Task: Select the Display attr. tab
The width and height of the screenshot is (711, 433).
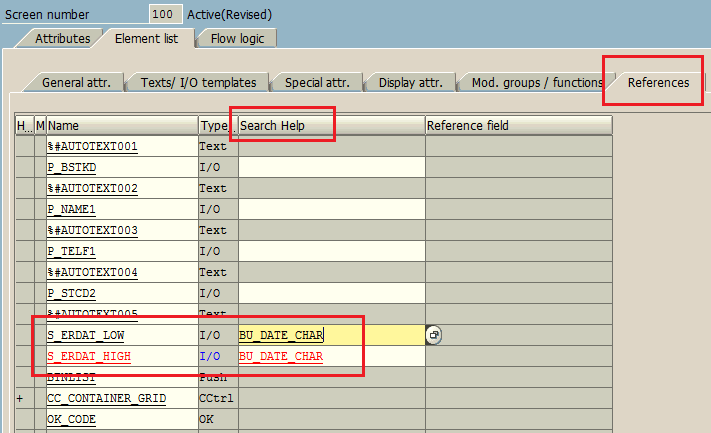Action: pyautogui.click(x=410, y=83)
